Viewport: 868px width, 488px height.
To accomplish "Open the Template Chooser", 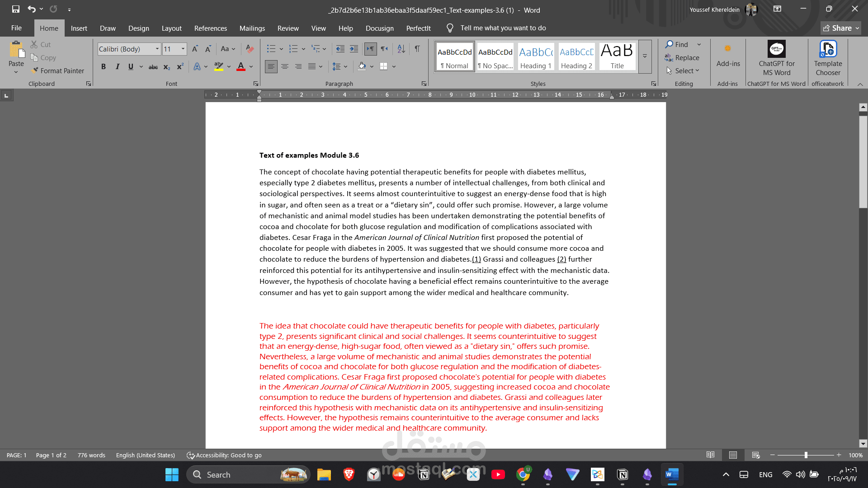I will tap(828, 58).
